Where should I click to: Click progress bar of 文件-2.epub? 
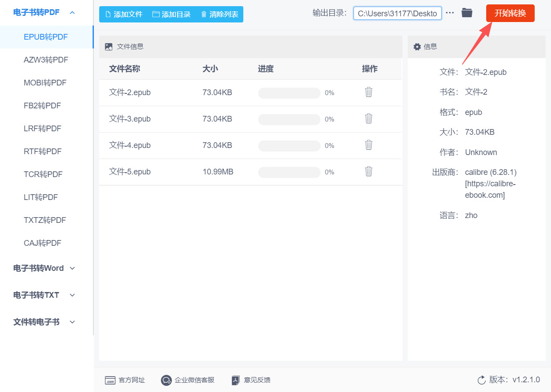(x=289, y=93)
